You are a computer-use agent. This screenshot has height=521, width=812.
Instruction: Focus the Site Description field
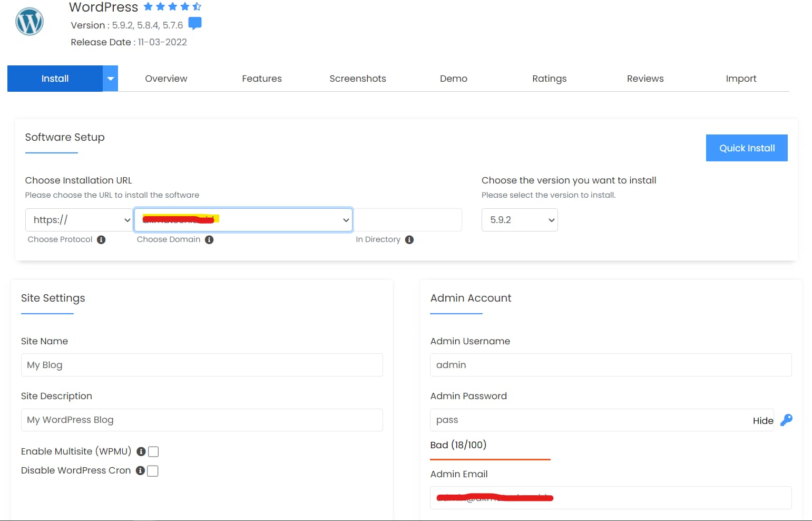click(x=202, y=420)
